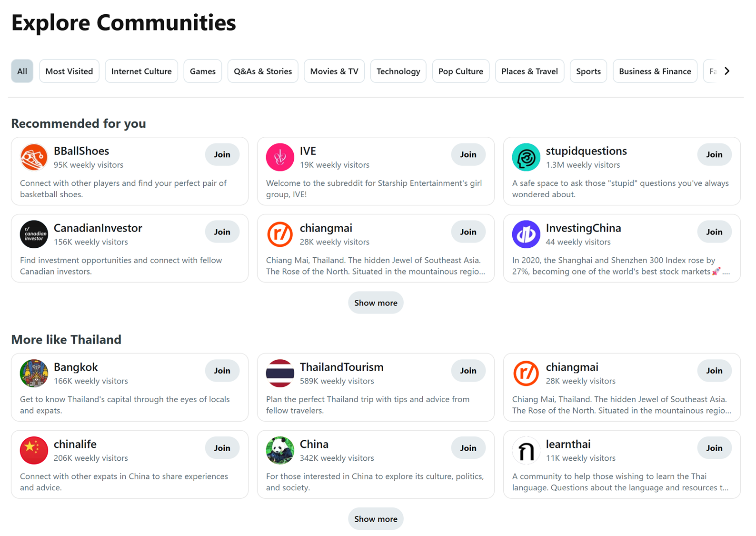This screenshot has width=756, height=536.
Task: Click the chinalife red flag icon
Action: [34, 450]
